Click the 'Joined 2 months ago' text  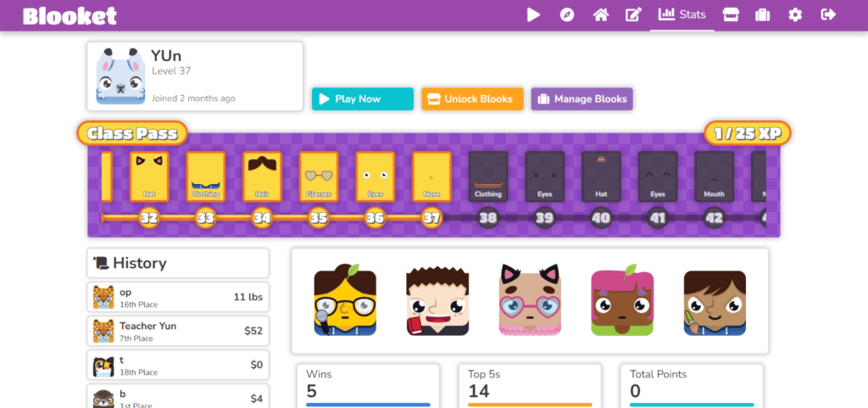click(x=194, y=98)
